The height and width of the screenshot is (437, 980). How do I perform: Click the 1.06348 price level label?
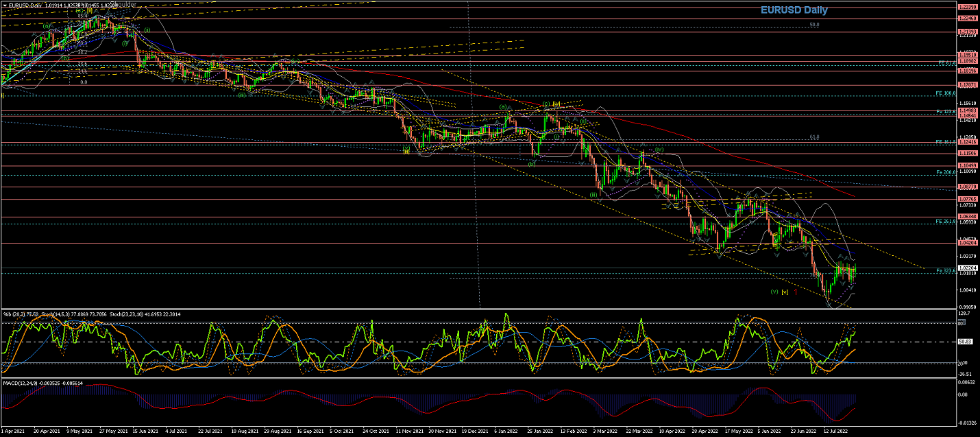[x=967, y=216]
